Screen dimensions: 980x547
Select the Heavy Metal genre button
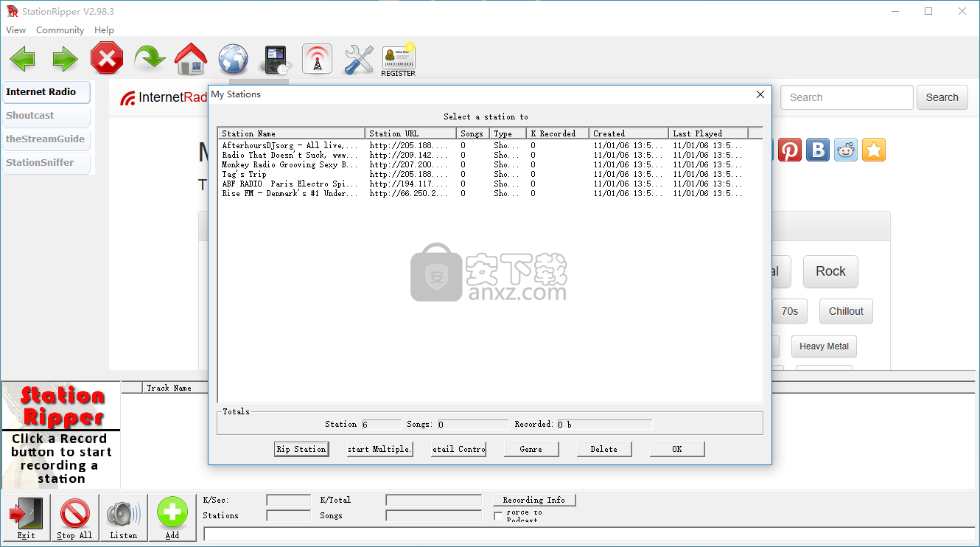click(x=824, y=346)
